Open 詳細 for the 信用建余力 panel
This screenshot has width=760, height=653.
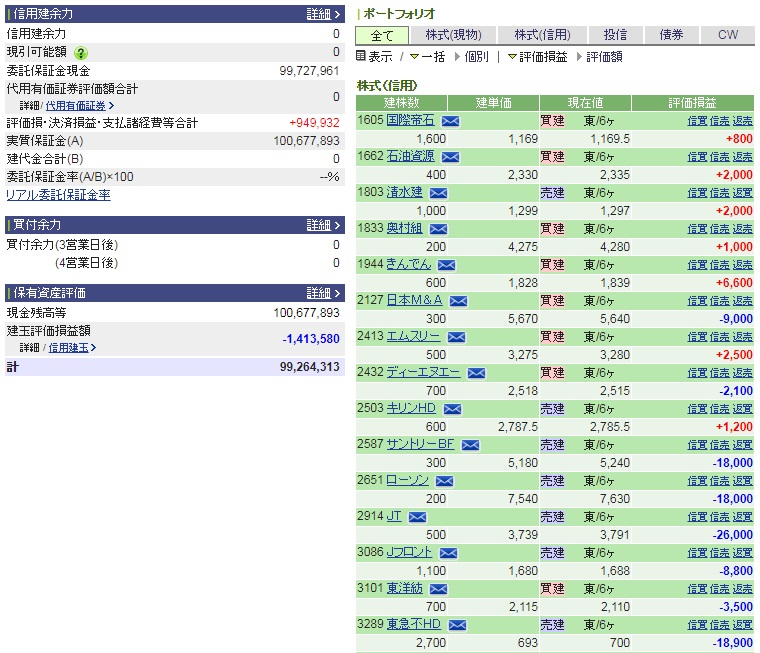pyautogui.click(x=323, y=14)
